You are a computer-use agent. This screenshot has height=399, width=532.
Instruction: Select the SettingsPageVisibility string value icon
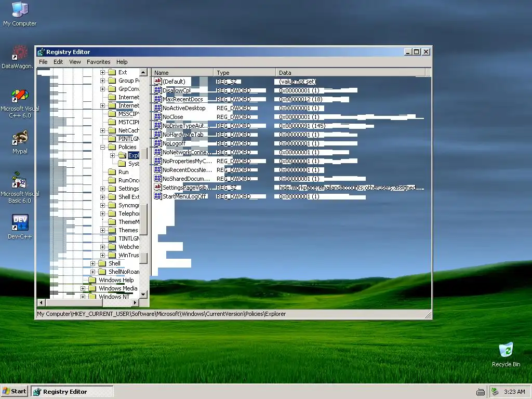tap(157, 187)
